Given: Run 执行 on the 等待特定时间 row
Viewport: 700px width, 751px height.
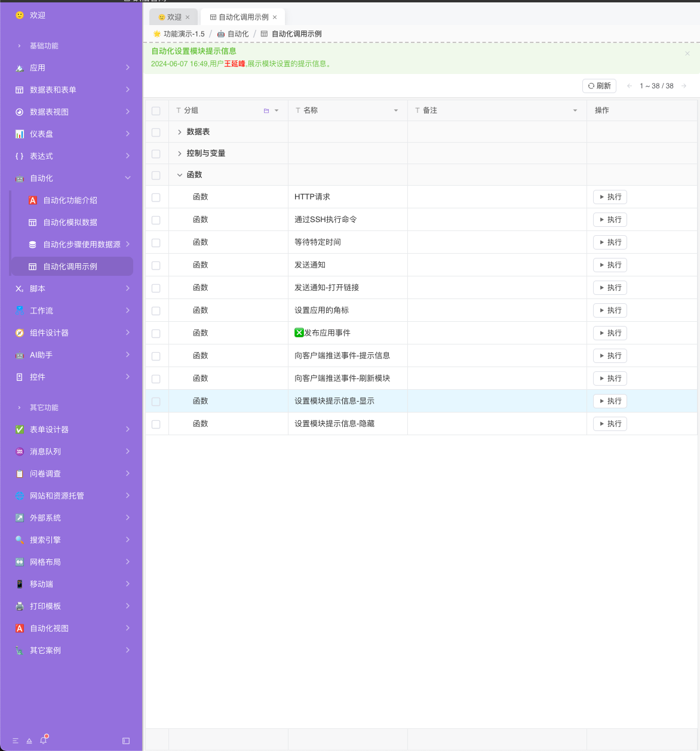Looking at the screenshot, I should point(610,242).
